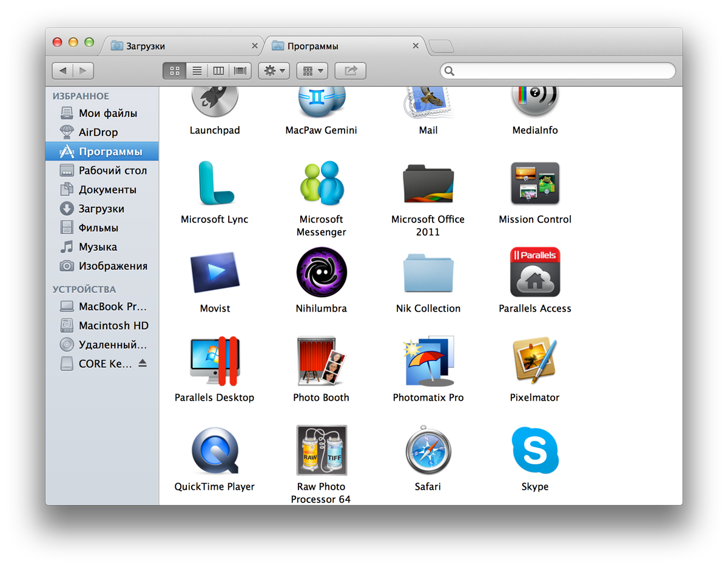Open AirDrop in the sidebar
The image size is (728, 568).
(102, 132)
